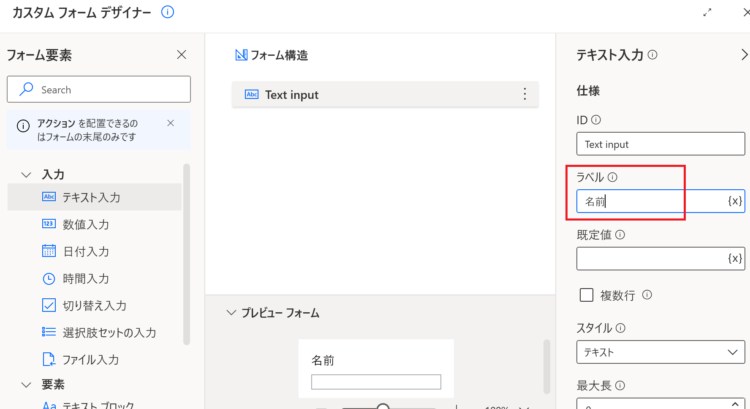Click the Search field in フォーム要素

(99, 89)
